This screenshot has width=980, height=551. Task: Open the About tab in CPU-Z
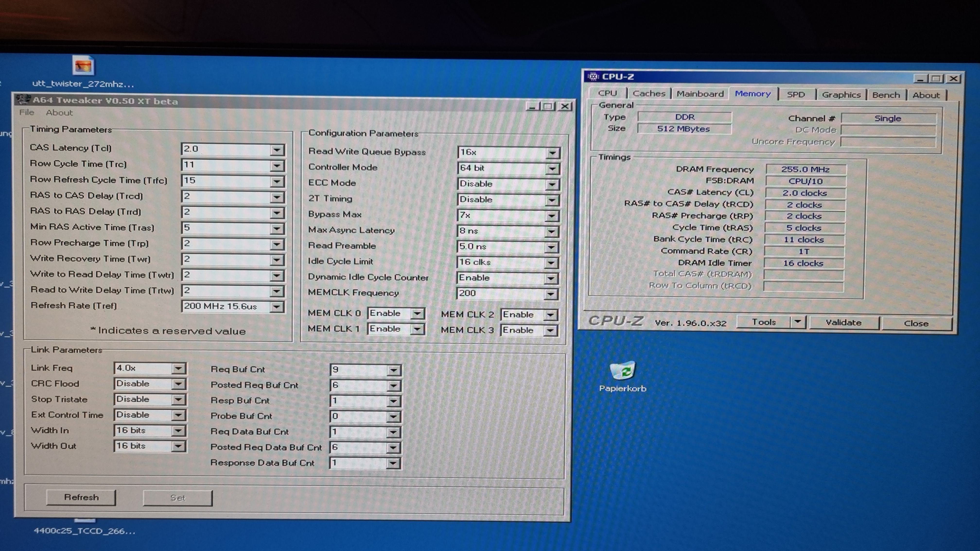click(x=926, y=95)
